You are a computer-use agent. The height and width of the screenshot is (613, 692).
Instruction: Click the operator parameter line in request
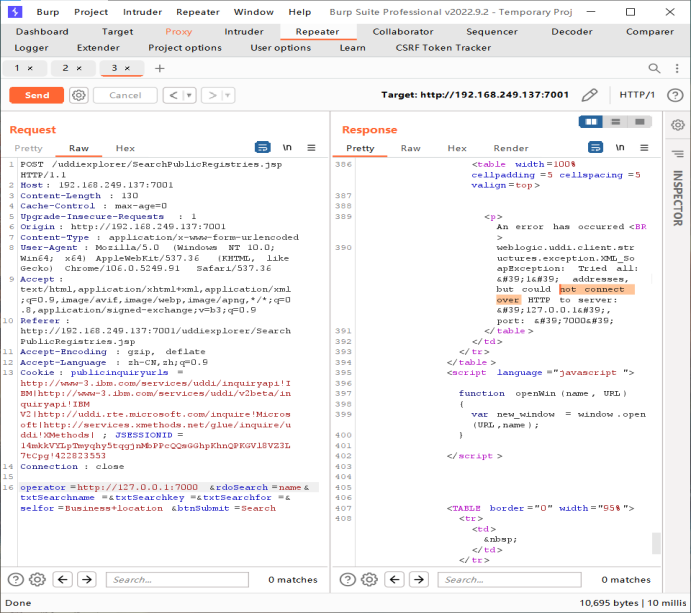[169, 487]
